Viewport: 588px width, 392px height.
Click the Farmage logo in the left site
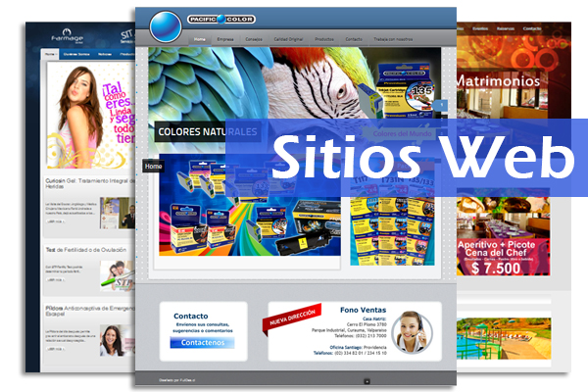click(68, 36)
